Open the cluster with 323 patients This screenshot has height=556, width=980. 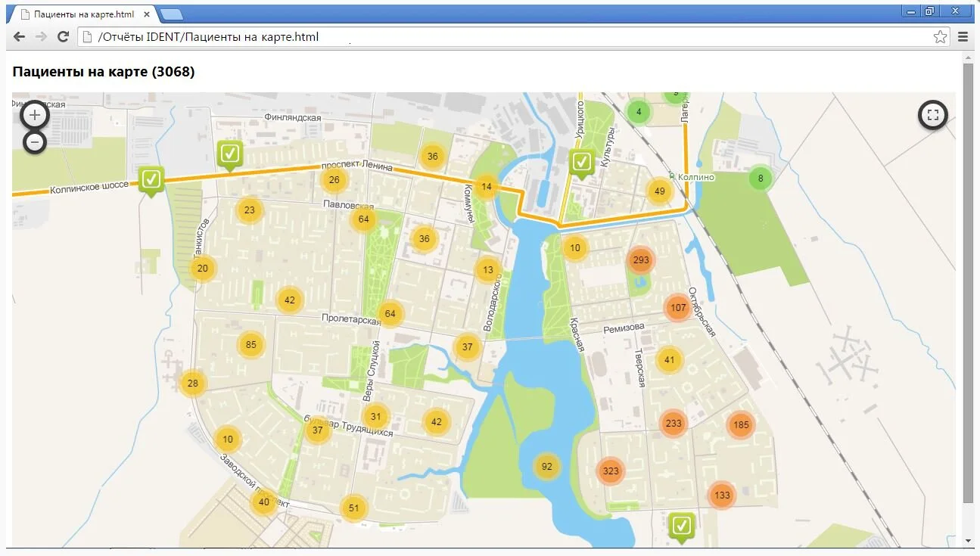click(610, 471)
